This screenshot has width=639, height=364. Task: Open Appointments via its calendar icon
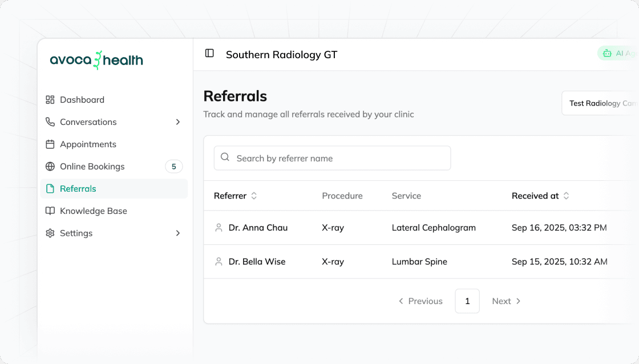(x=50, y=144)
